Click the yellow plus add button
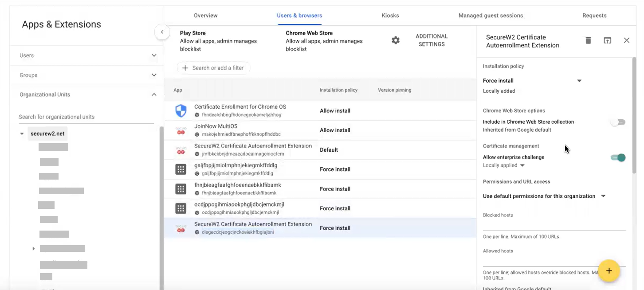Viewport: 644px width, 290px height. pos(609,270)
